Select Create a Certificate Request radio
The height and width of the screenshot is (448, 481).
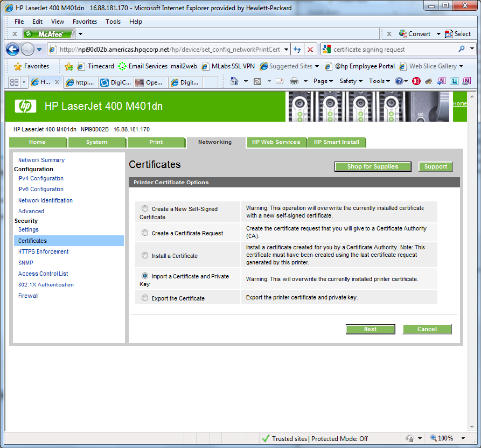[x=145, y=233]
